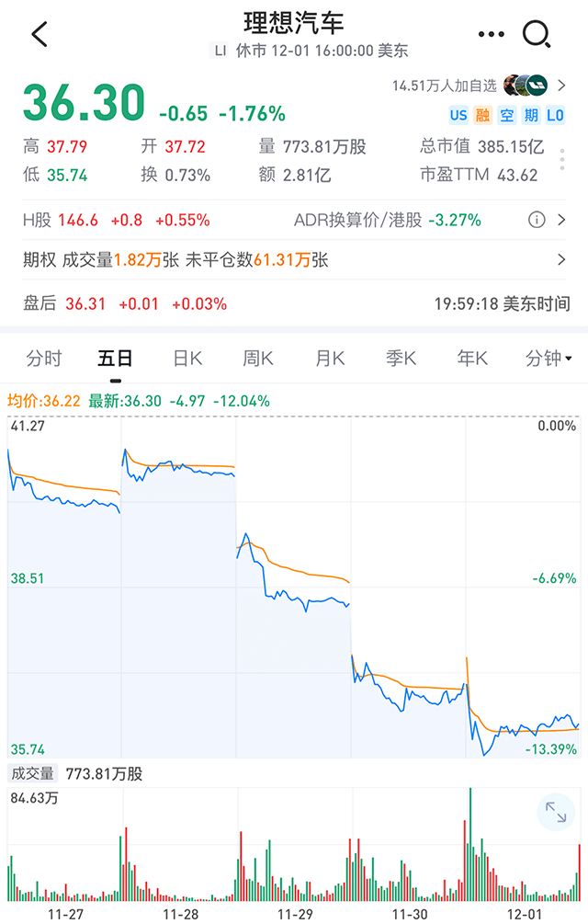
Task: Switch to the 分时 chart tab
Action: 44,358
